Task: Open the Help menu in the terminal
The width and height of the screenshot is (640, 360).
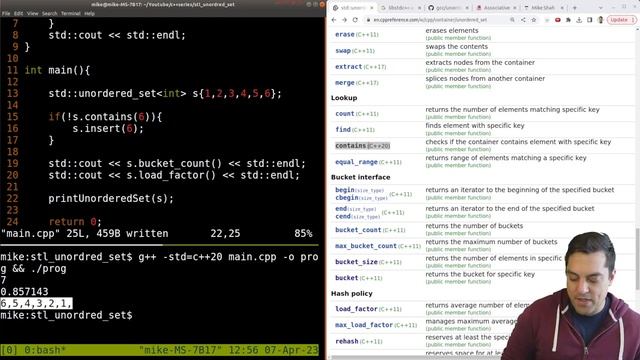Action: (x=89, y=13)
